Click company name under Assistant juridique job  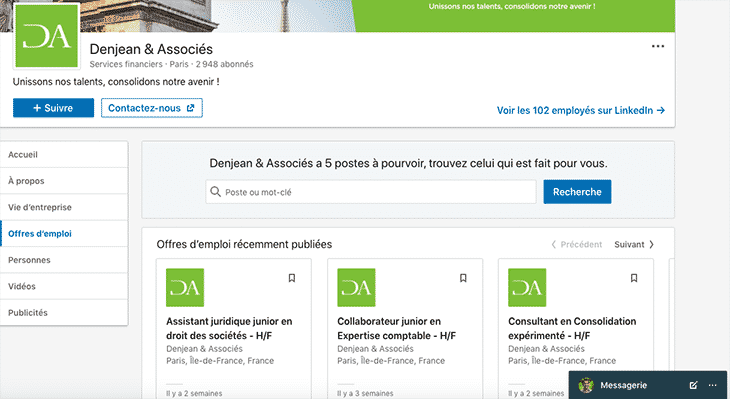(204, 349)
